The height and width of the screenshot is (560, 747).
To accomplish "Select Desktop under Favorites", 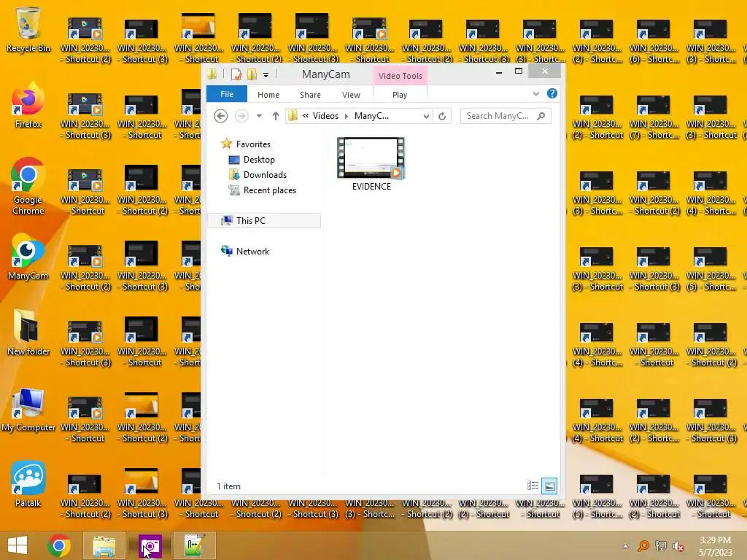I will click(259, 160).
